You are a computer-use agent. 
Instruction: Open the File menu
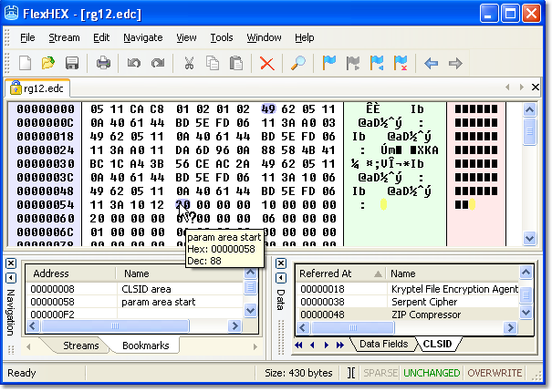27,37
